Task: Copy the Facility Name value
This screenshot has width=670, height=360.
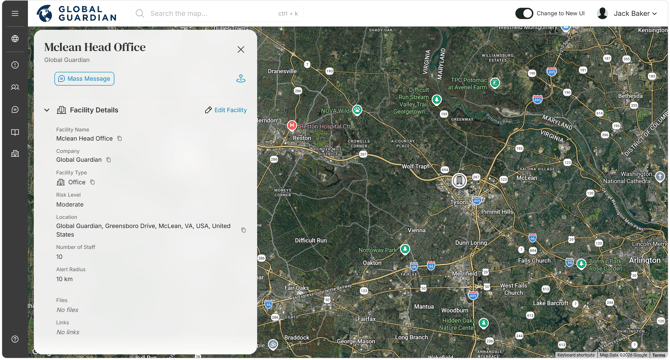Action: 120,138
